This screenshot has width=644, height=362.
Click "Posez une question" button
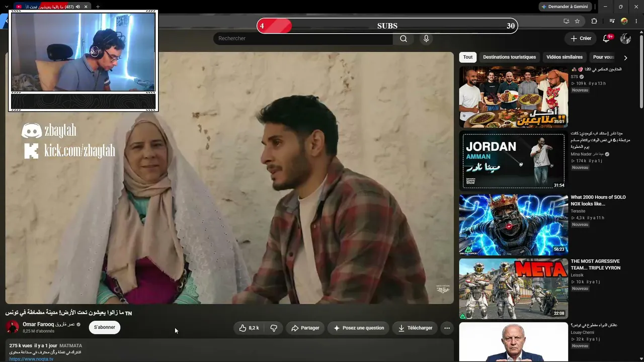click(358, 328)
